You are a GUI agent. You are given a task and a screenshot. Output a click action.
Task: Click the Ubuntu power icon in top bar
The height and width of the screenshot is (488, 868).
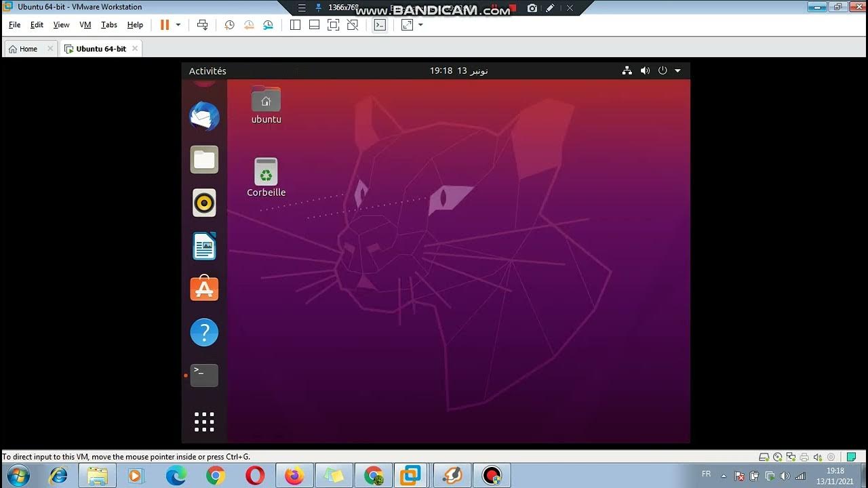[x=663, y=70]
